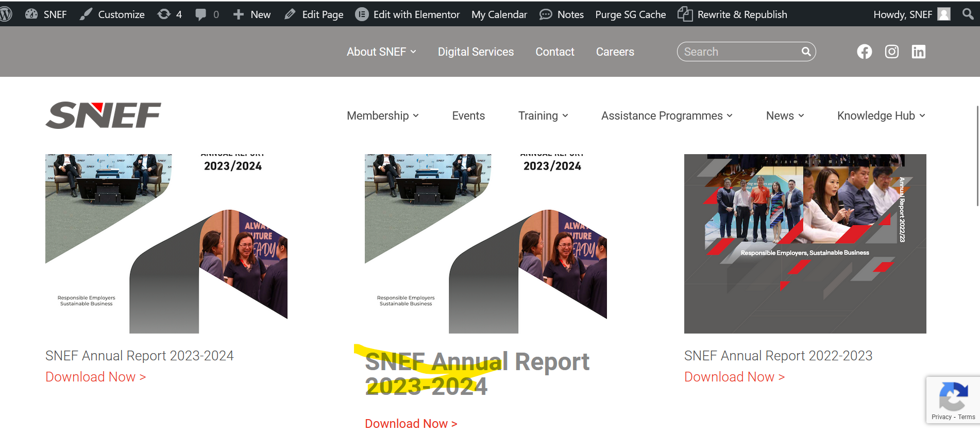Click Edit with Elementor text
The height and width of the screenshot is (432, 980).
416,14
